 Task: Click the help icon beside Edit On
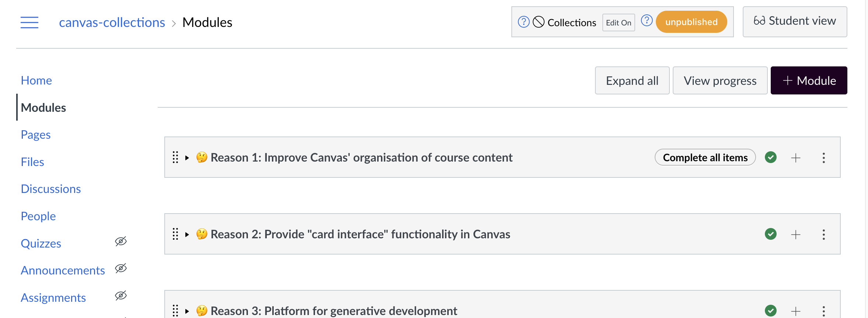[647, 21]
